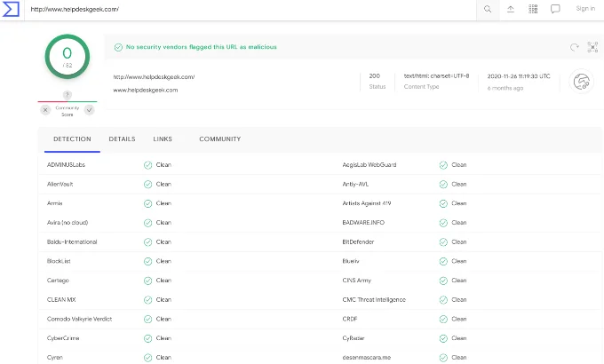Click the search magnifier icon

488,9
